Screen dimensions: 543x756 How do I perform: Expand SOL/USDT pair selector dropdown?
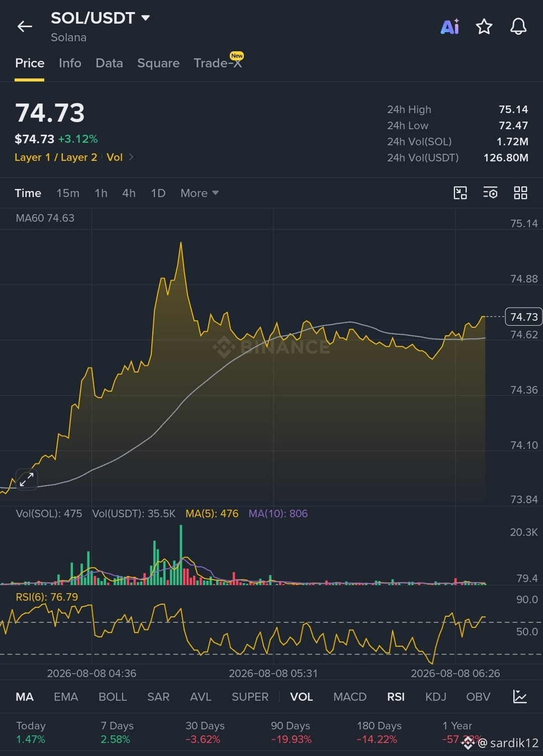click(x=145, y=18)
